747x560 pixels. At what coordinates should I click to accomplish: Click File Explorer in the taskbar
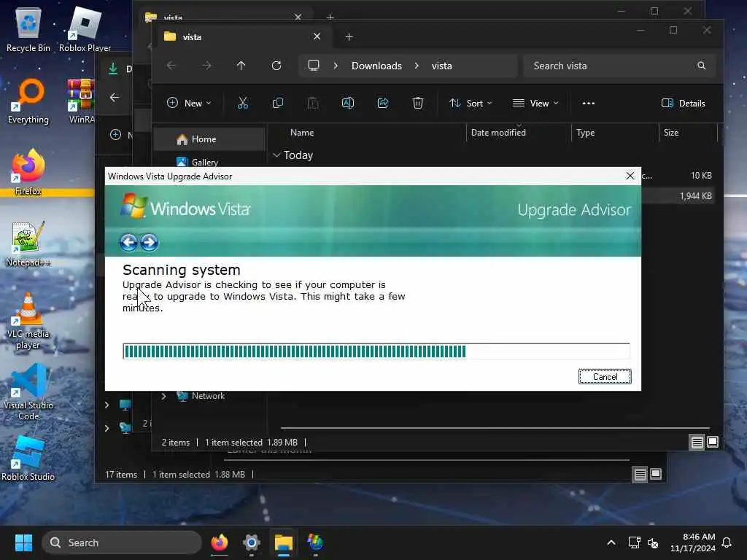(x=284, y=542)
